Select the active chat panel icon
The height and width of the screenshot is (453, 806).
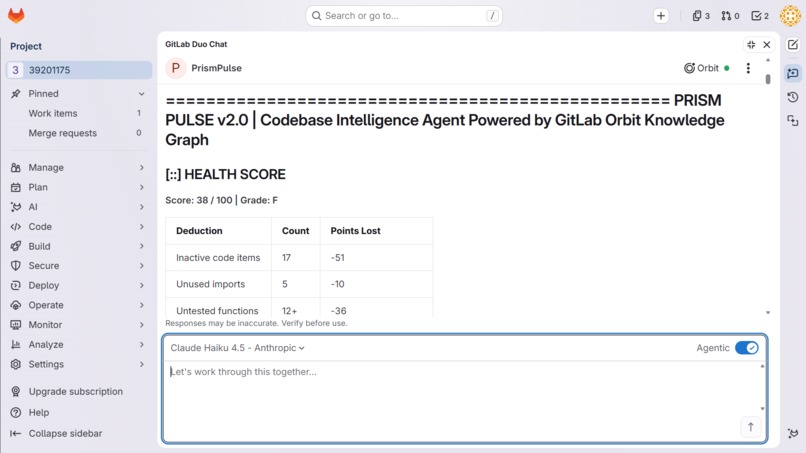(793, 74)
